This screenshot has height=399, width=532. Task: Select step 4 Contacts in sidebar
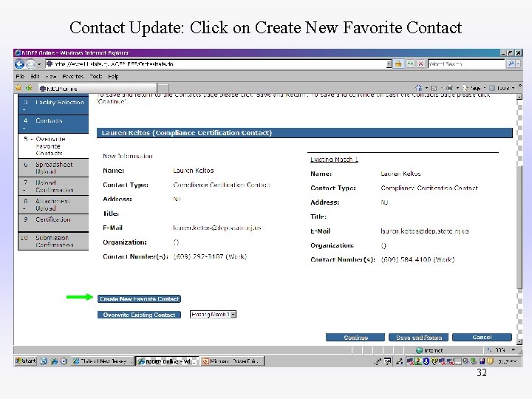(54, 124)
